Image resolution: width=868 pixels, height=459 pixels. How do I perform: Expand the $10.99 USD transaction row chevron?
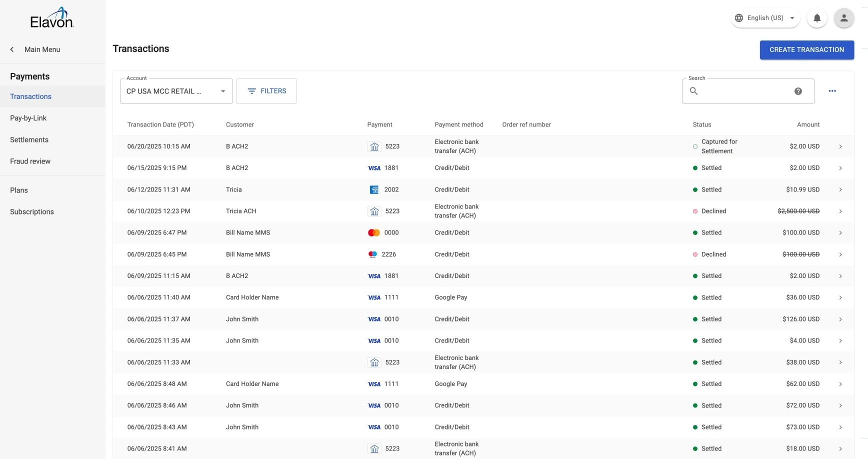(840, 189)
